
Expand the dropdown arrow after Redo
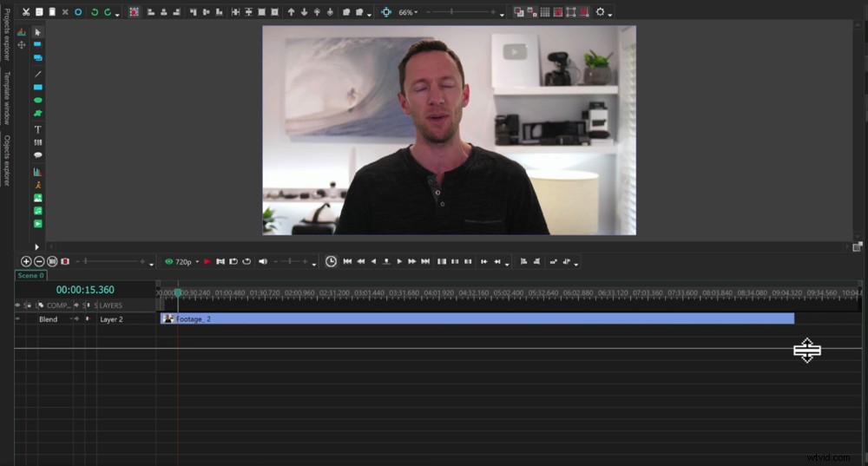117,15
